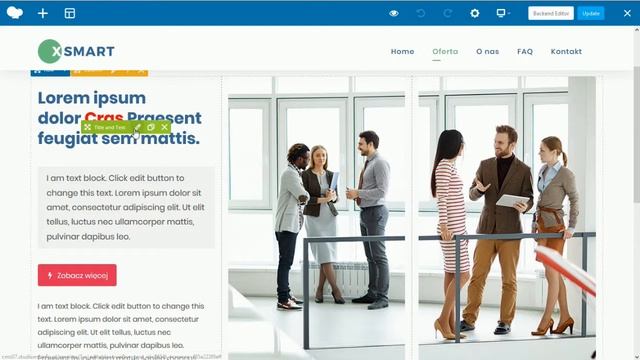Switch to the Backend Editor
Viewport: 640px width, 360px height.
click(x=551, y=13)
